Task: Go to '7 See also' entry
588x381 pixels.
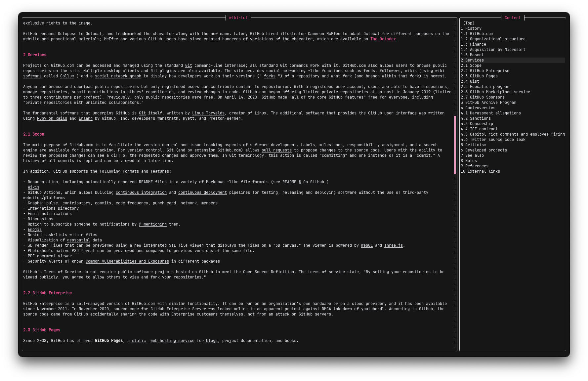Action: pos(472,155)
